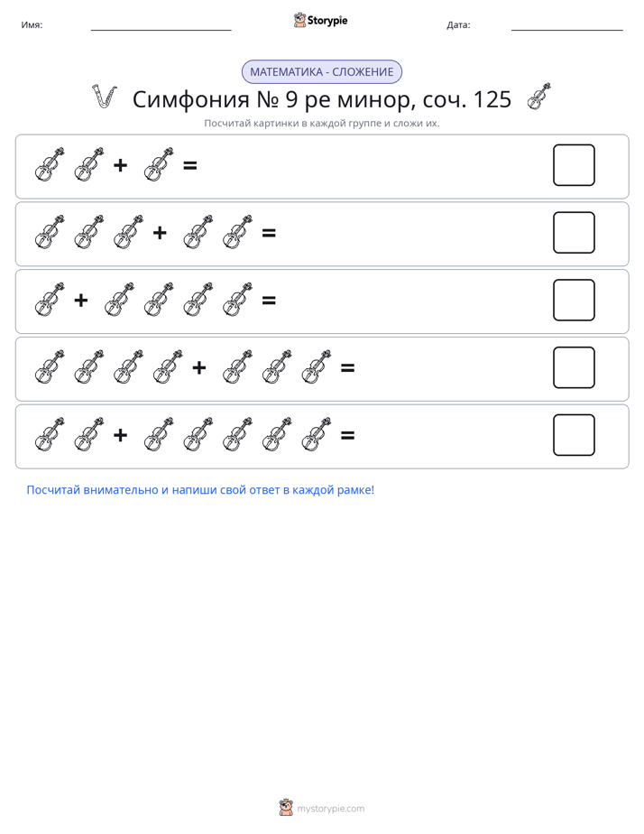This screenshot has width=644, height=834.
Task: Click the Симфония № 9 title text
Action: (321, 99)
